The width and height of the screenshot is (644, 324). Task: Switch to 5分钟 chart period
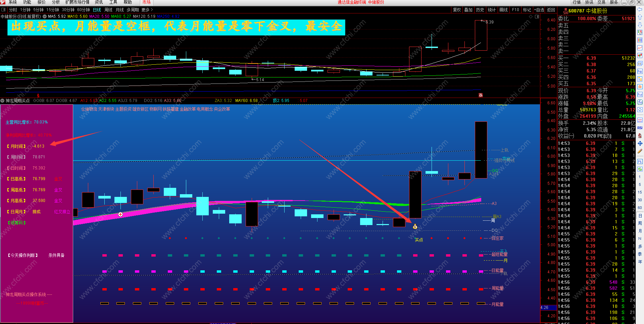click(38, 10)
